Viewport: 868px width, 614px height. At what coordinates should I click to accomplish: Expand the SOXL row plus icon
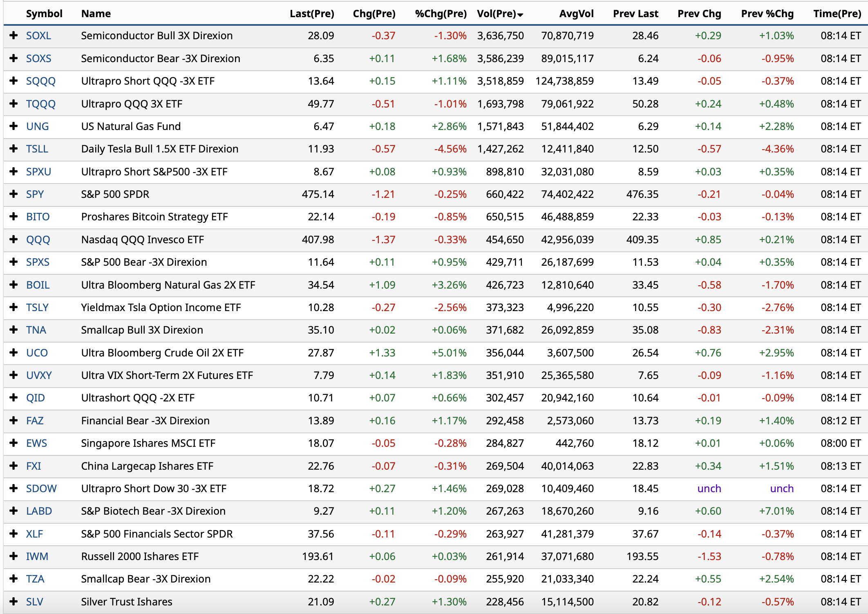pyautogui.click(x=13, y=36)
